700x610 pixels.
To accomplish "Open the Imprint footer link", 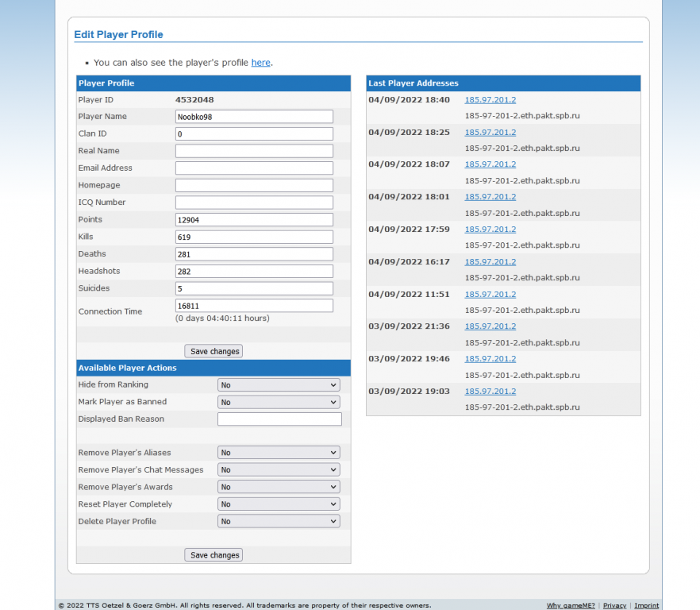I will 646,605.
